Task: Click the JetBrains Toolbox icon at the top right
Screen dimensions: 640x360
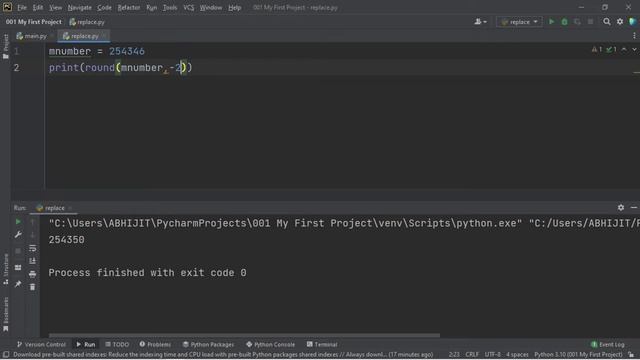Action: click(x=633, y=22)
